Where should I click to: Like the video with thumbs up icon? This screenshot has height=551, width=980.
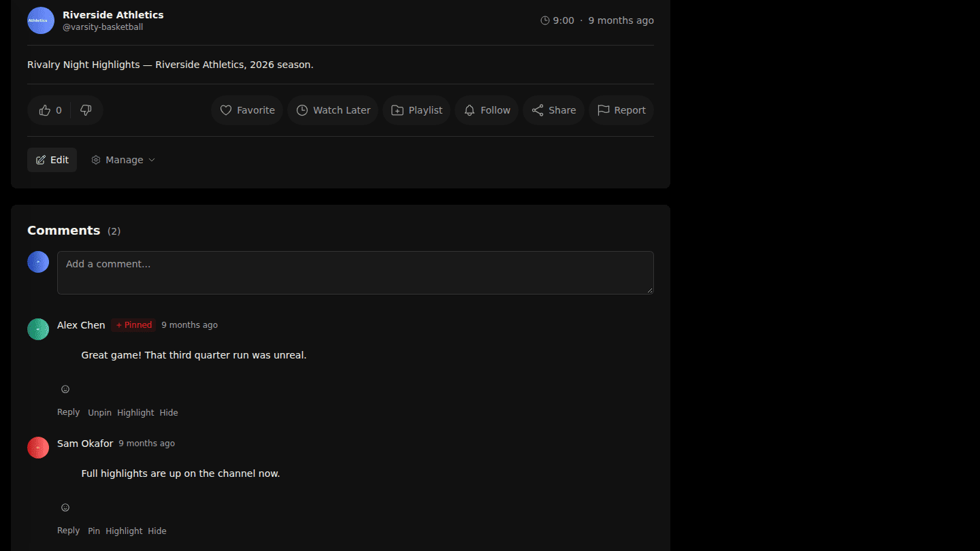[50, 110]
